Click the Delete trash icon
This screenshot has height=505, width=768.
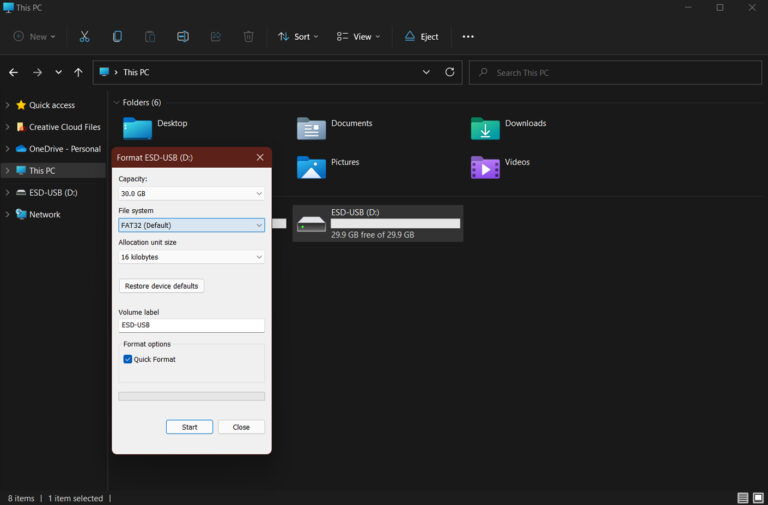(x=248, y=37)
